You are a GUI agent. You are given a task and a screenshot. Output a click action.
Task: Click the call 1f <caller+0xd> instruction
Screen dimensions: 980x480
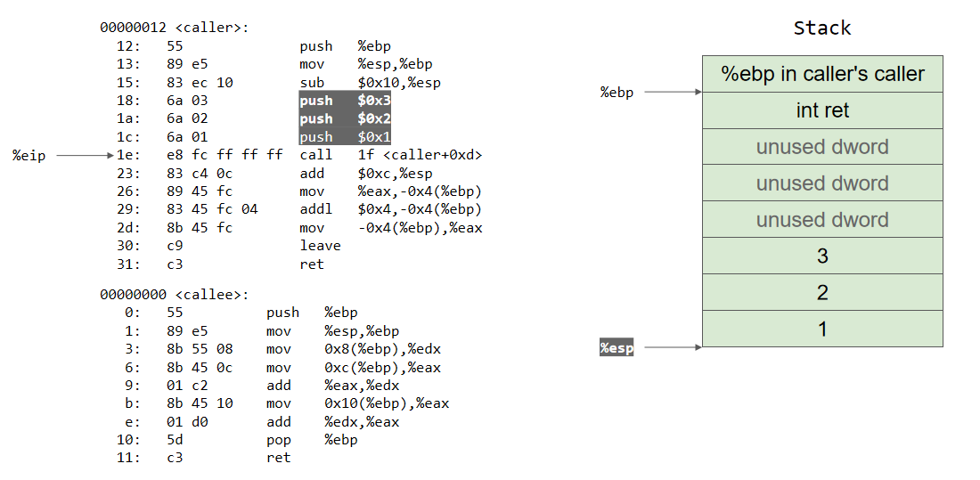[x=389, y=155]
